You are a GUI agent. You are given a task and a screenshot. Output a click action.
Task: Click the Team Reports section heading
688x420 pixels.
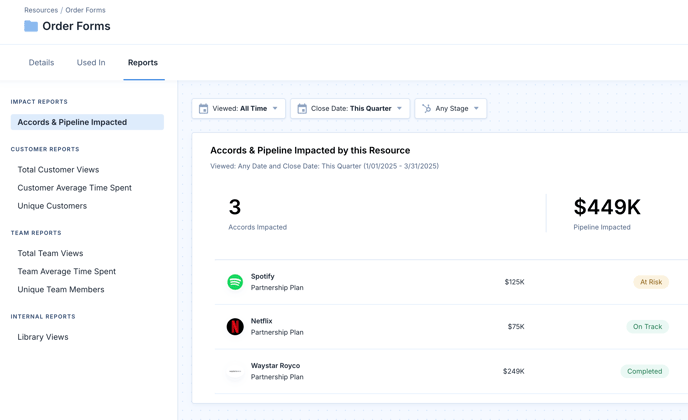click(36, 233)
